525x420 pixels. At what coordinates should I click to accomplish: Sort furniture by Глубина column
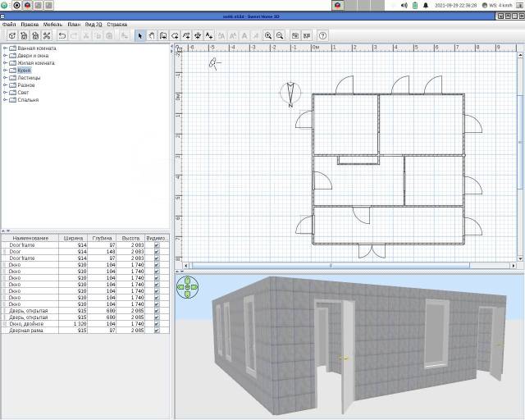point(102,238)
